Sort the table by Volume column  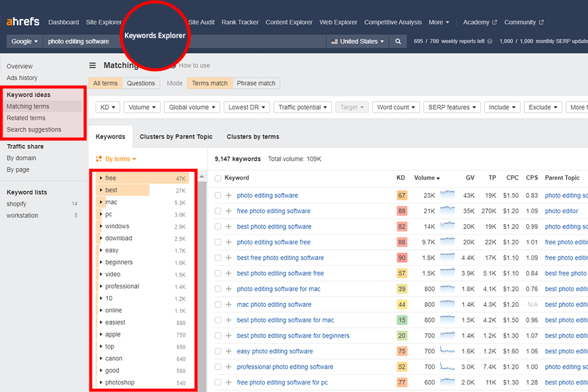[427, 178]
